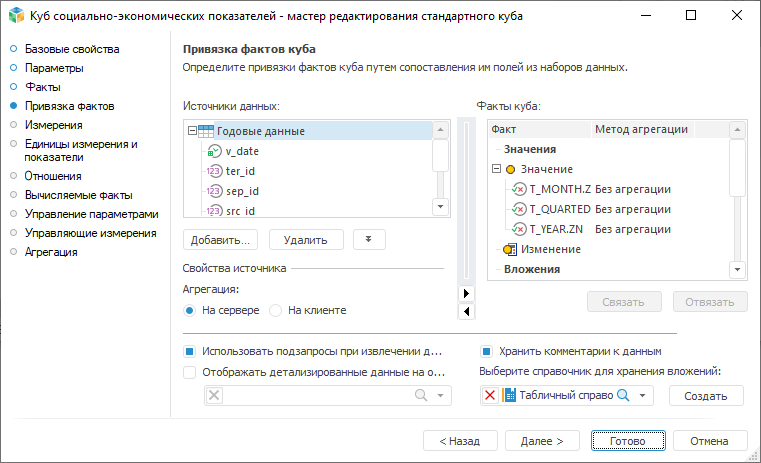Select the На клиенте radio button
Image resolution: width=761 pixels, height=463 pixels.
[x=277, y=310]
